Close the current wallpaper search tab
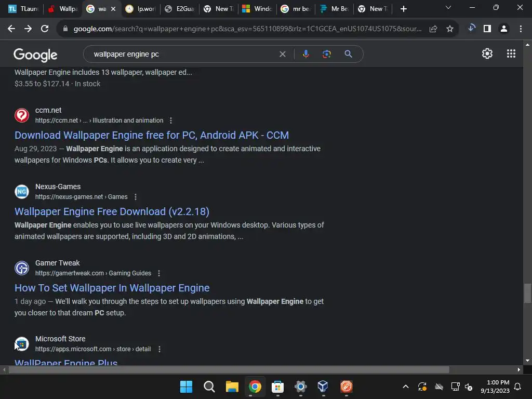 click(x=113, y=9)
